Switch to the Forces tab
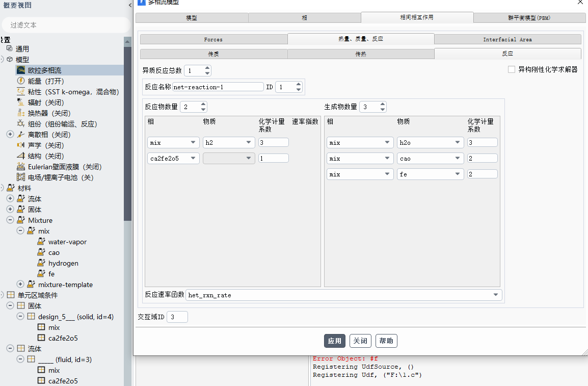This screenshot has height=386, width=588. click(213, 39)
